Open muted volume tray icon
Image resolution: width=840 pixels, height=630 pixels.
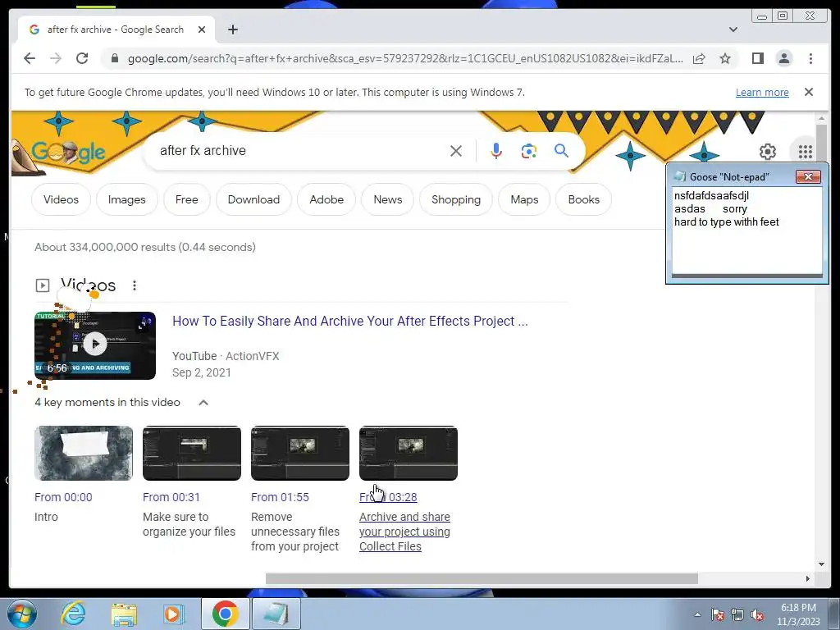pyautogui.click(x=757, y=614)
